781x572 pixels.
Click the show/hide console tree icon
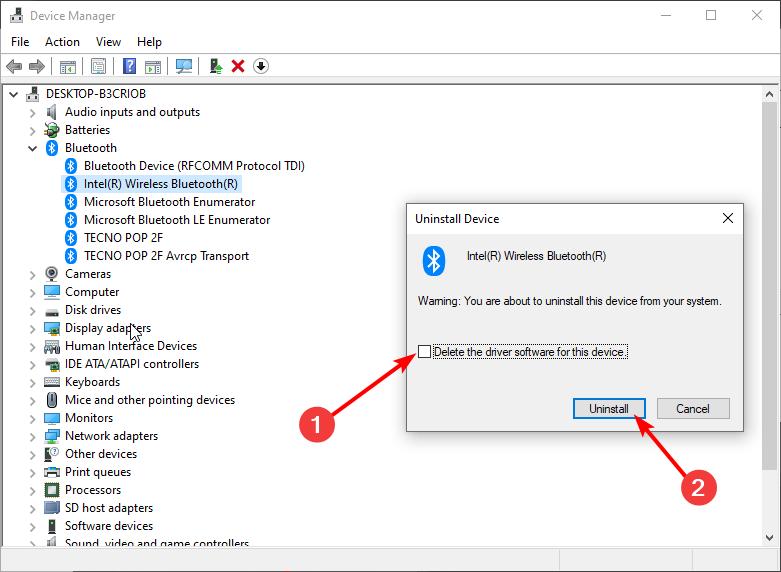68,66
